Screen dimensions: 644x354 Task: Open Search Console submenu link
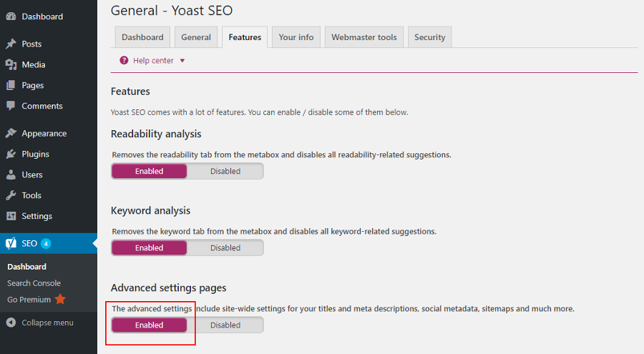point(34,283)
